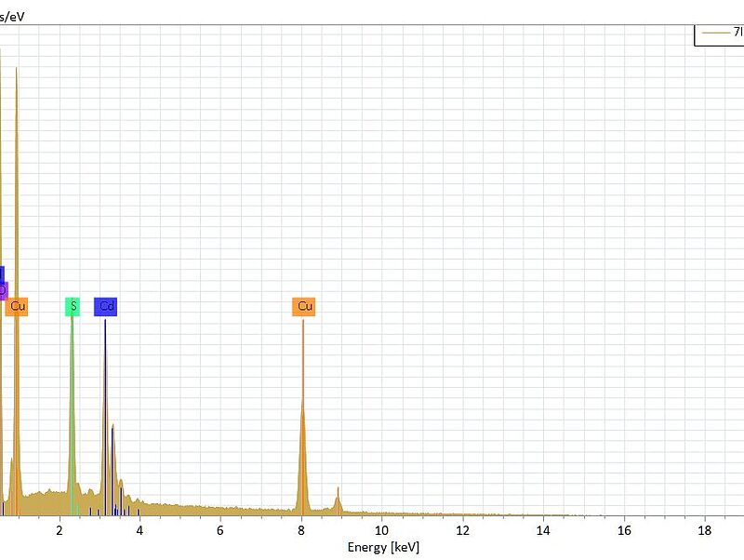Click the second cadmium peak right of Cd line
The width and height of the screenshot is (744, 560).
[113, 428]
